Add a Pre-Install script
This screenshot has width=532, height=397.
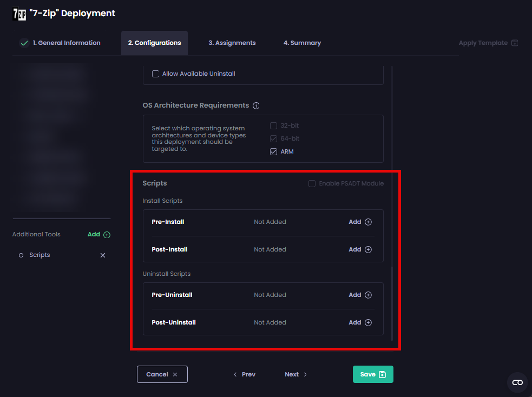click(x=359, y=222)
